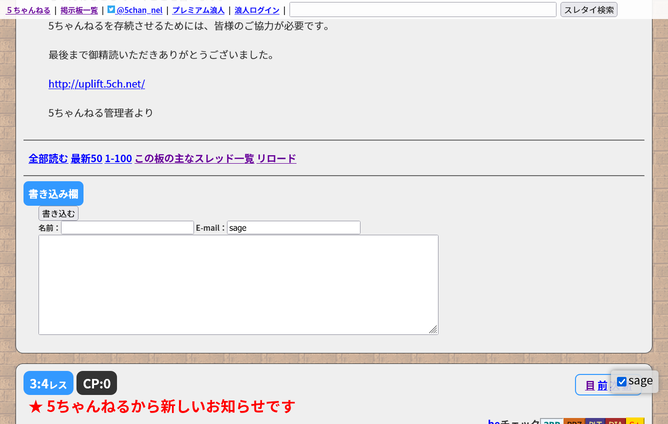This screenshot has width=668, height=424.
Task: Go to プレミアム浪人 page
Action: click(x=198, y=10)
